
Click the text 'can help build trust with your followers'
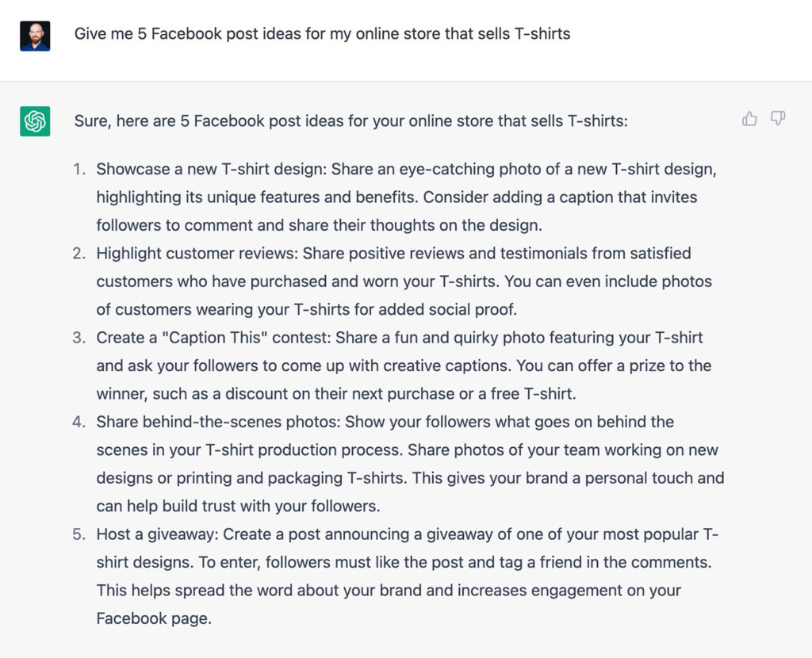(x=238, y=506)
